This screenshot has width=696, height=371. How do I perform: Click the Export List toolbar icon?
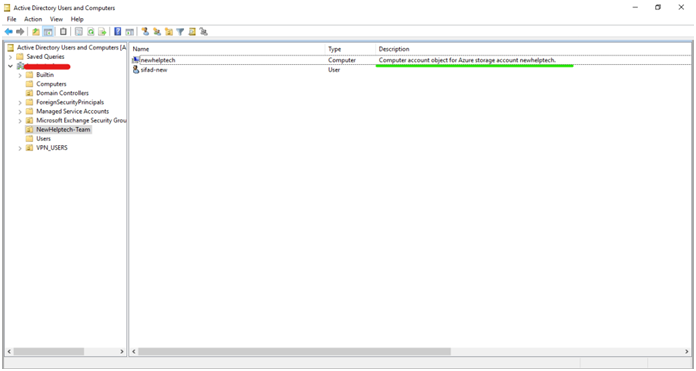102,32
